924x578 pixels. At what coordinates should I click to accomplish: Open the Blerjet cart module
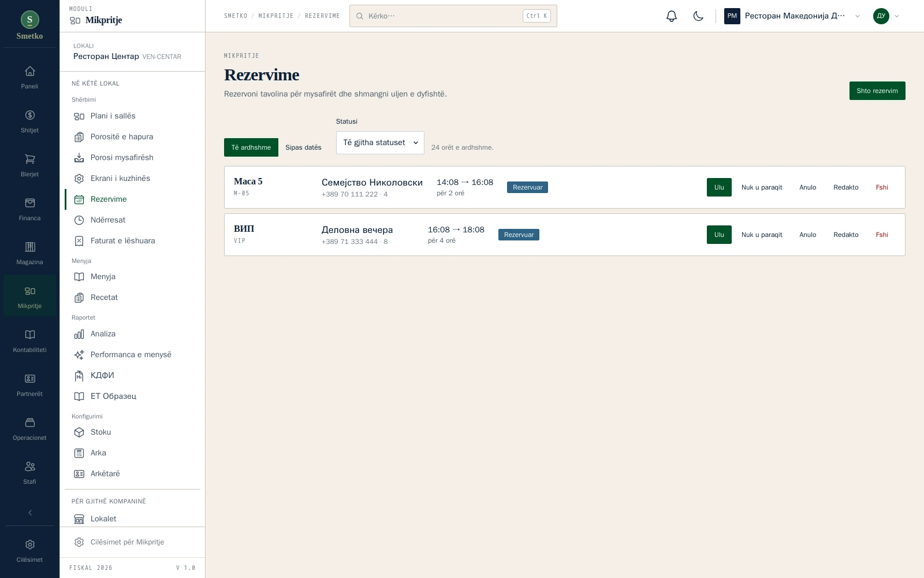[29, 165]
